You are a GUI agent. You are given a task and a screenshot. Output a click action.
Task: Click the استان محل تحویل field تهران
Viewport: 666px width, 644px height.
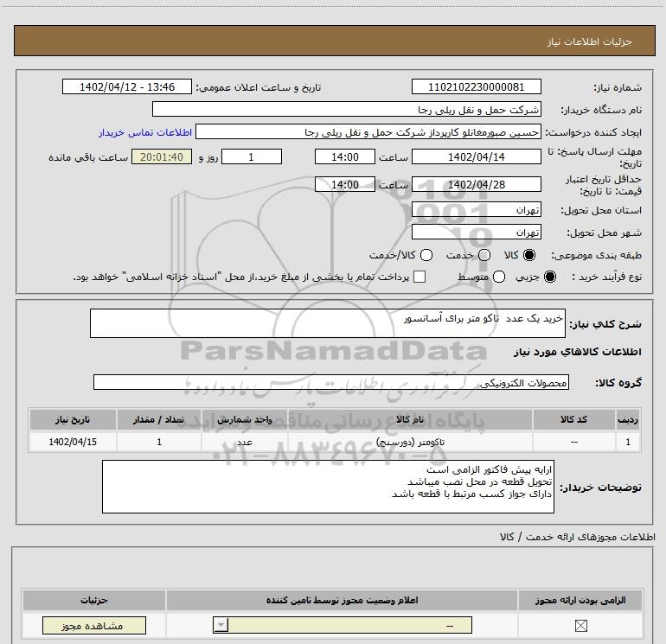point(476,209)
